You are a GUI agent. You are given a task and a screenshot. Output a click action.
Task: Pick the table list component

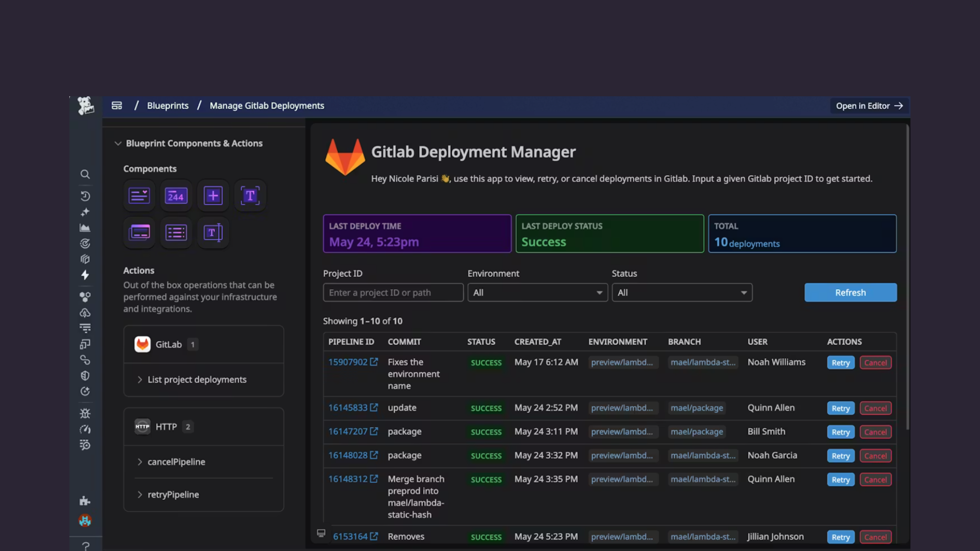[176, 233]
